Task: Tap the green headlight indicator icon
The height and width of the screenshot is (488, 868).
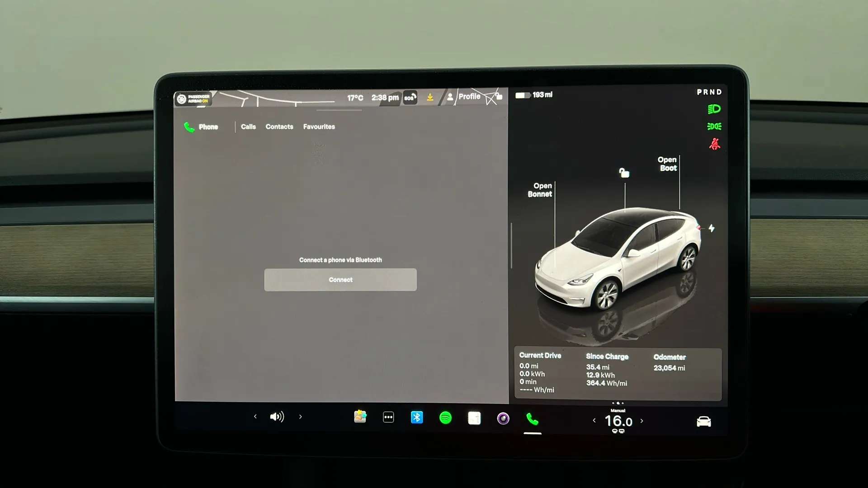Action: click(714, 109)
